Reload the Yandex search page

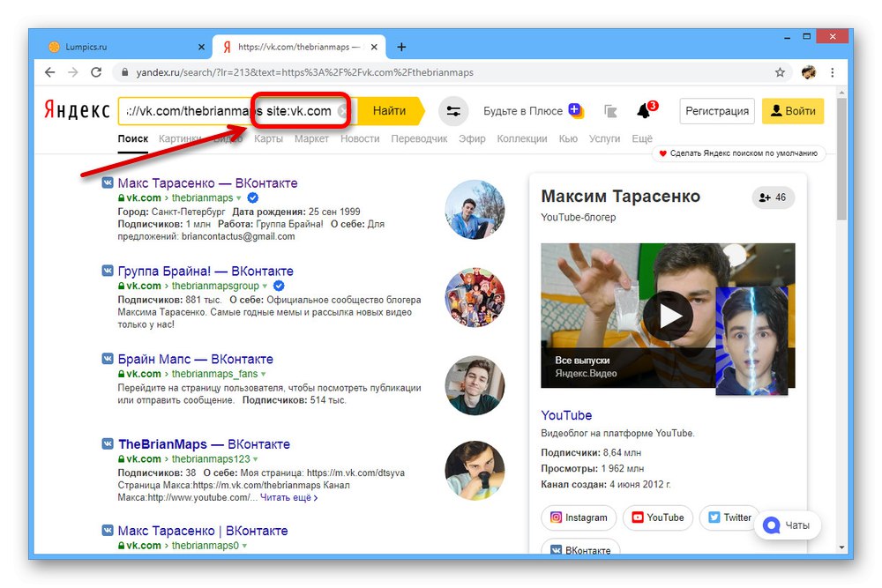coord(96,72)
